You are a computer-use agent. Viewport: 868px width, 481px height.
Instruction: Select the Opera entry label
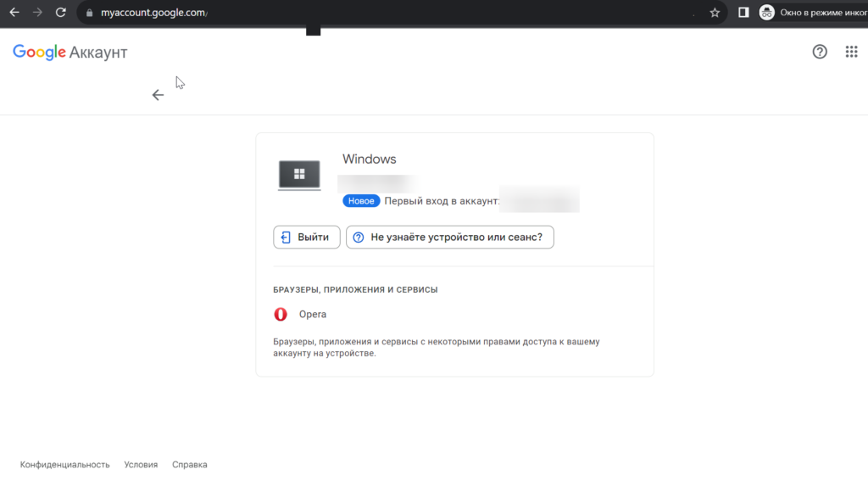[x=313, y=314]
